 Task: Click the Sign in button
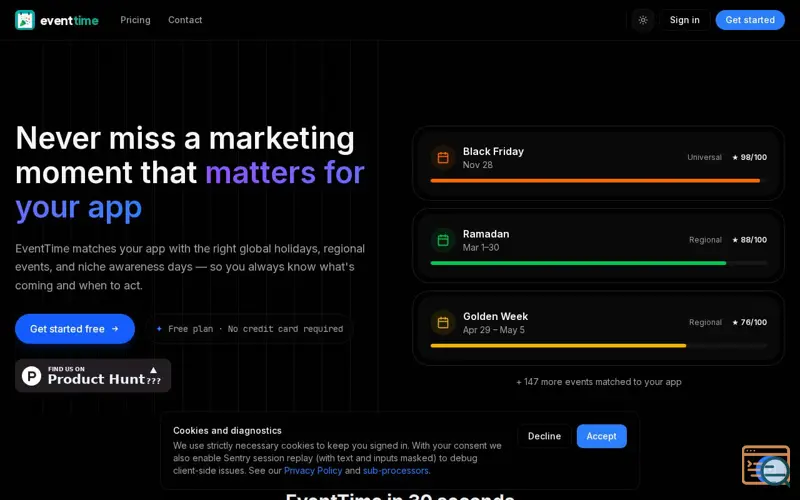(x=684, y=20)
